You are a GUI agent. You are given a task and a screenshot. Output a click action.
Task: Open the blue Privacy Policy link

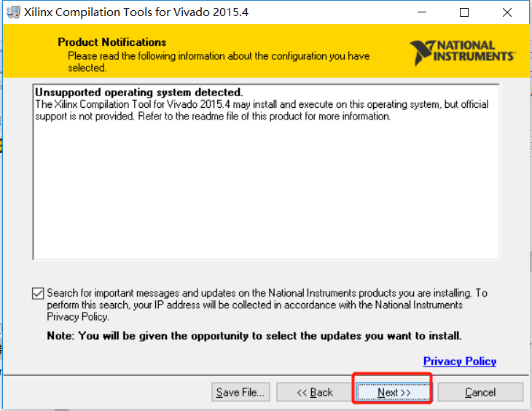point(460,361)
